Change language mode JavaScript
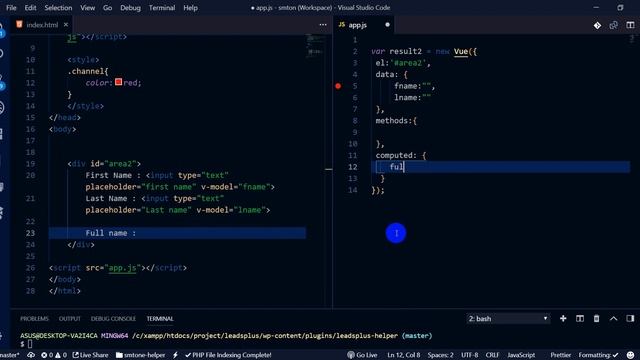Viewport: 640px width, 360px height. click(521, 355)
